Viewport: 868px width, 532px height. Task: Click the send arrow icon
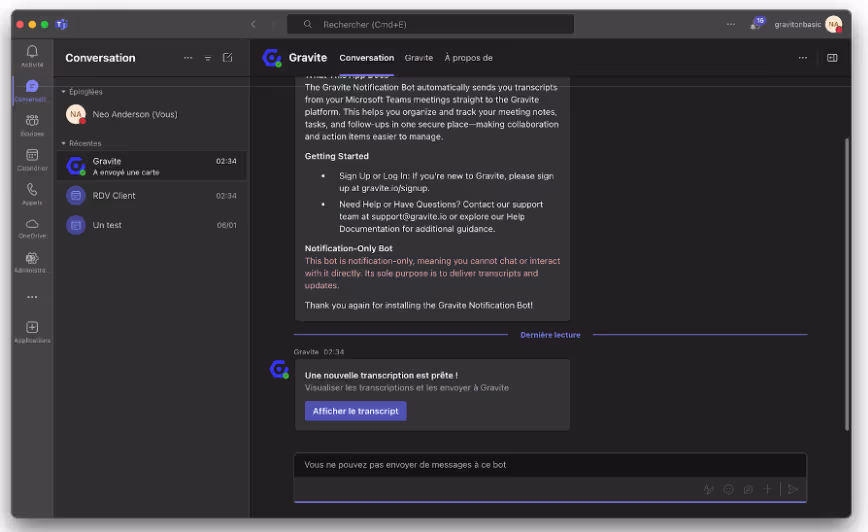click(793, 489)
